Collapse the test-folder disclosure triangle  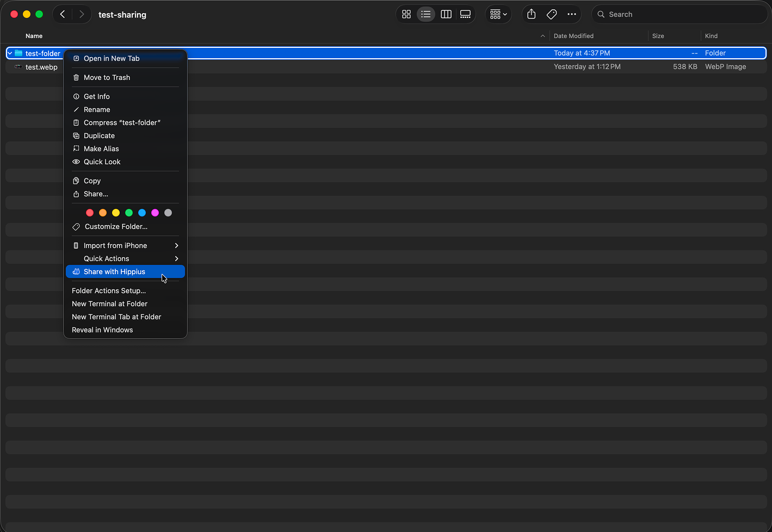point(10,53)
